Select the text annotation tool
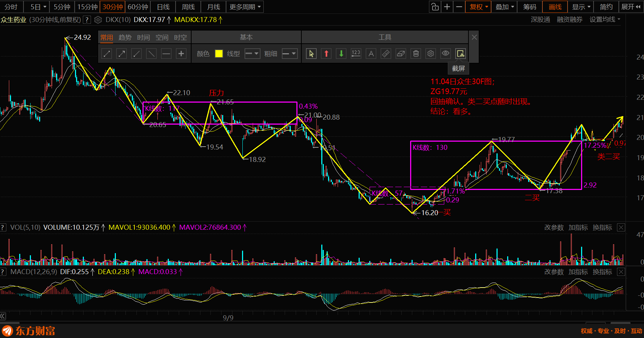644x338 pixels. tap(371, 54)
